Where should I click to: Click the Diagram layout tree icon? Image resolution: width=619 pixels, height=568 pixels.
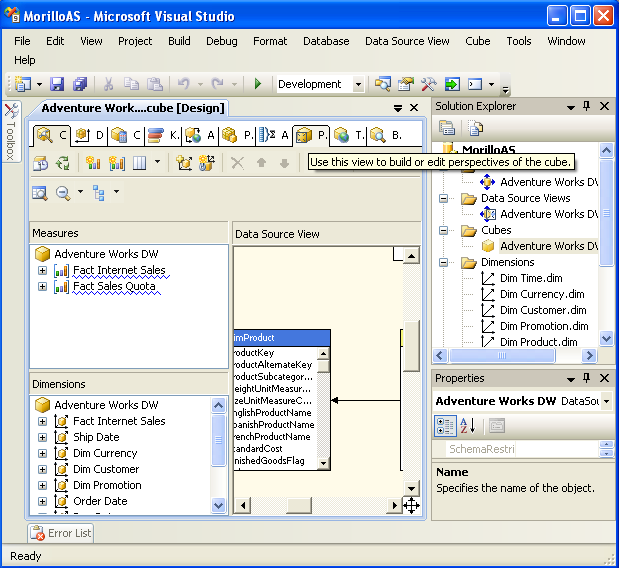(x=99, y=193)
